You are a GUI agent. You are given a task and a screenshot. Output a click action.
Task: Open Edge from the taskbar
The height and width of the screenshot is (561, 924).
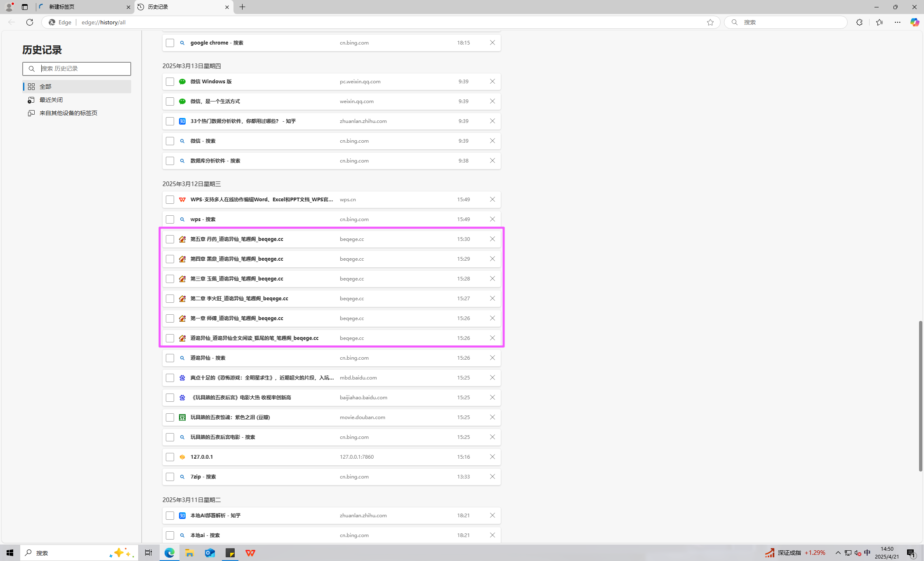[x=170, y=553]
